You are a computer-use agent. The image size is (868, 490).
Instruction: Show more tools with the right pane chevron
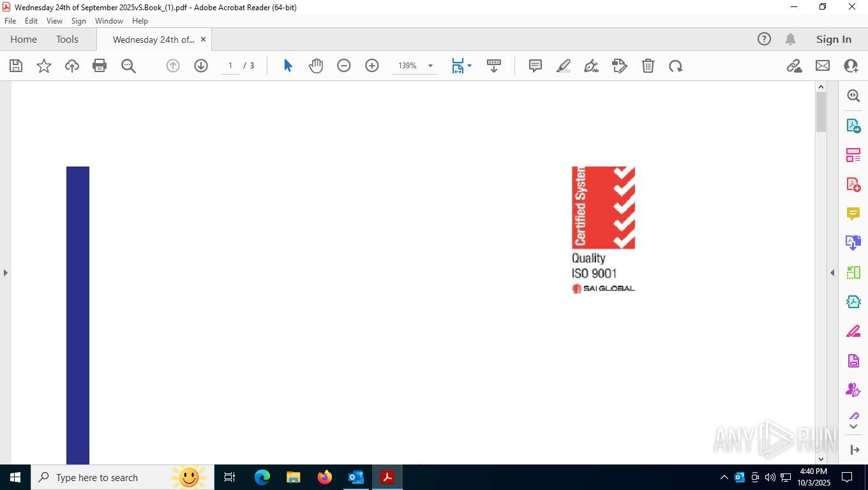coord(853,426)
